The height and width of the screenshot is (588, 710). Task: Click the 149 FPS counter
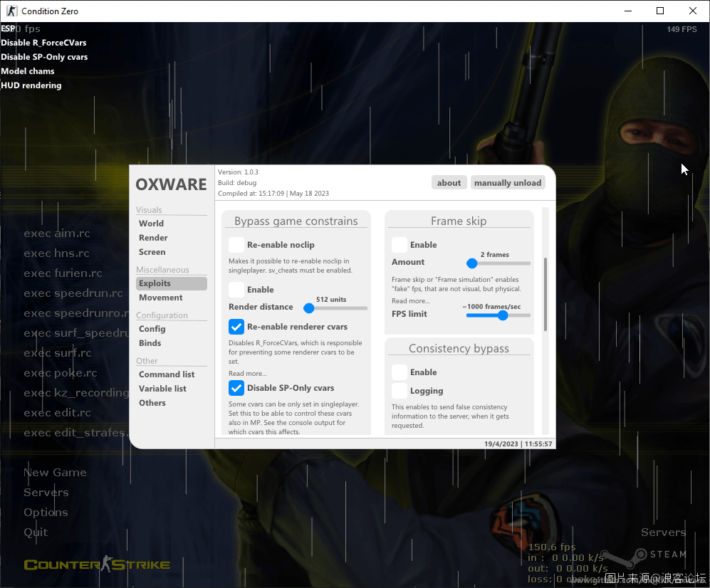682,29
